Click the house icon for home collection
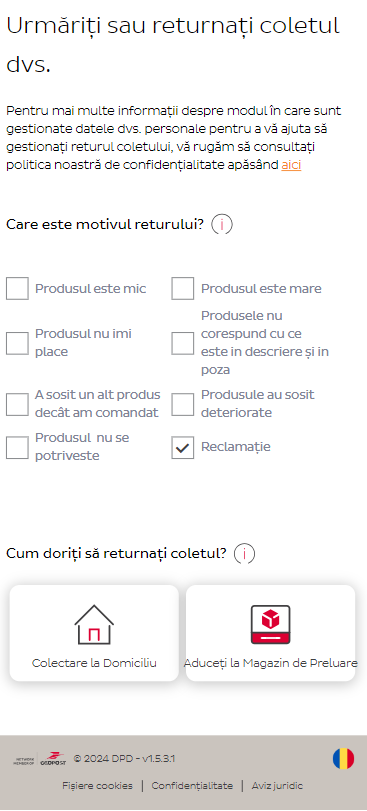The width and height of the screenshot is (367, 811). tap(94, 624)
